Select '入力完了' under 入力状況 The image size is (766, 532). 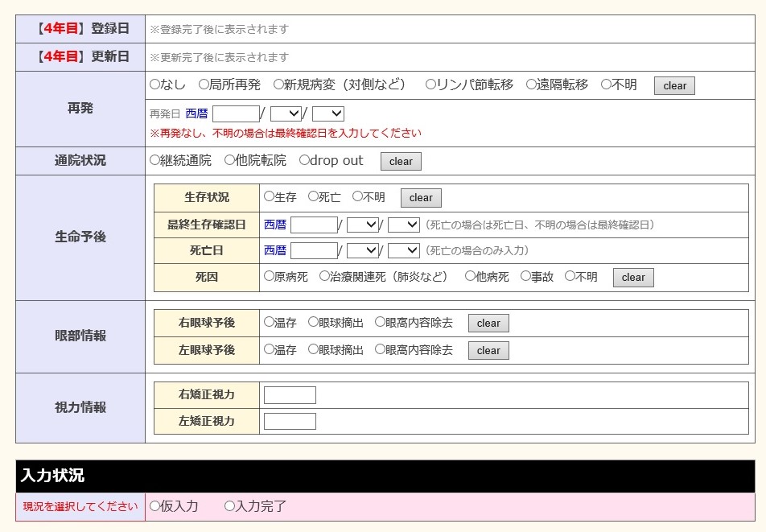pos(229,506)
